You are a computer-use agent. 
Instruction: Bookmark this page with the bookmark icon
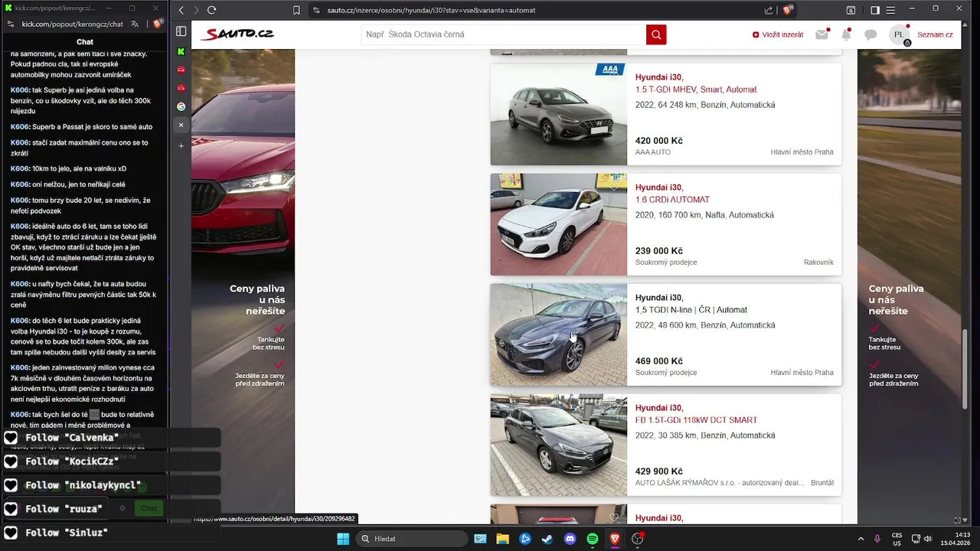click(x=297, y=10)
